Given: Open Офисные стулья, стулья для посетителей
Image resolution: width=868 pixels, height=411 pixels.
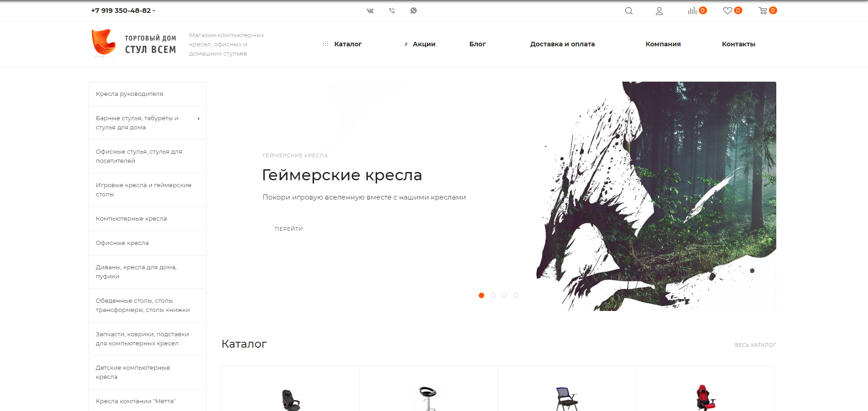Looking at the screenshot, I should click(148, 156).
